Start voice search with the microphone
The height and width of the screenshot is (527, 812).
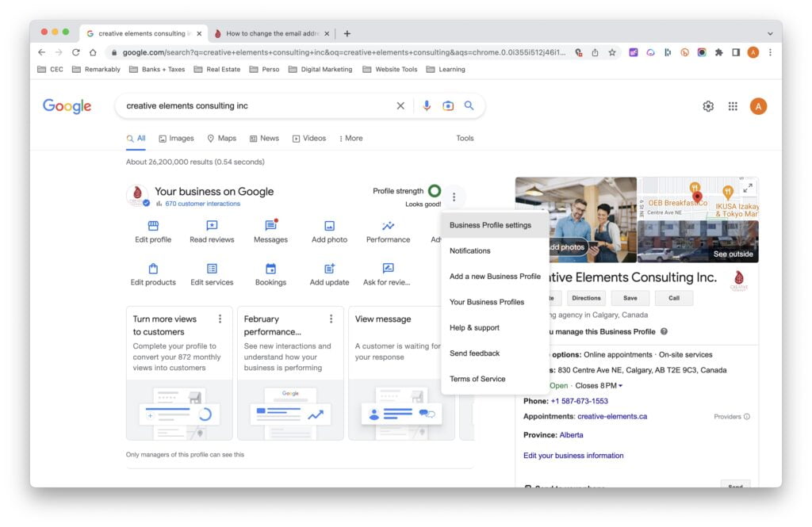coord(426,105)
